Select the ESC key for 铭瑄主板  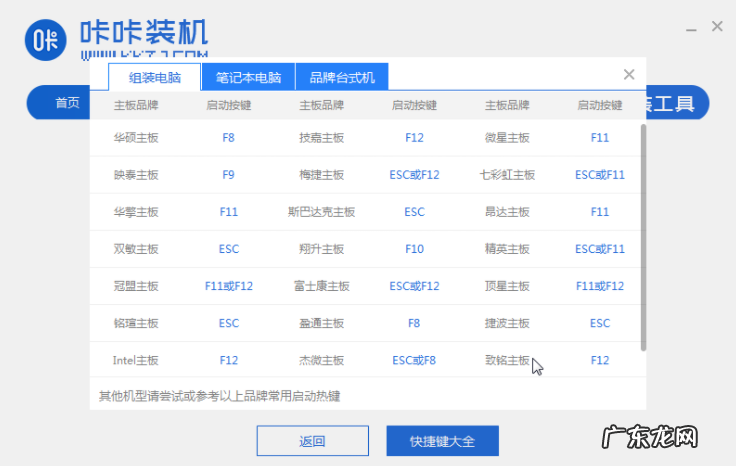pyautogui.click(x=229, y=323)
